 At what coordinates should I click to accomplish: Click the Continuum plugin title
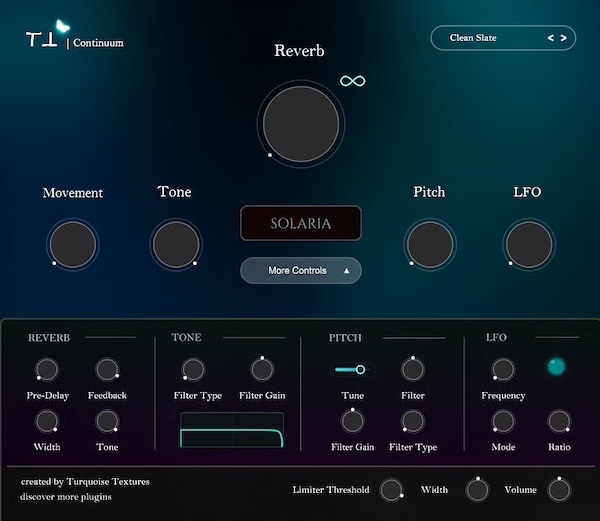tap(98, 43)
